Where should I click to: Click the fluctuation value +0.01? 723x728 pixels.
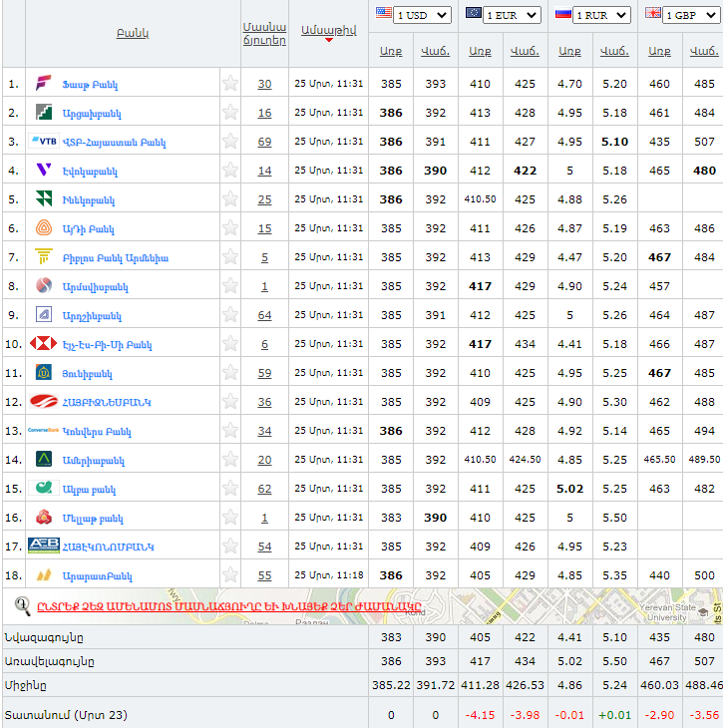615,715
